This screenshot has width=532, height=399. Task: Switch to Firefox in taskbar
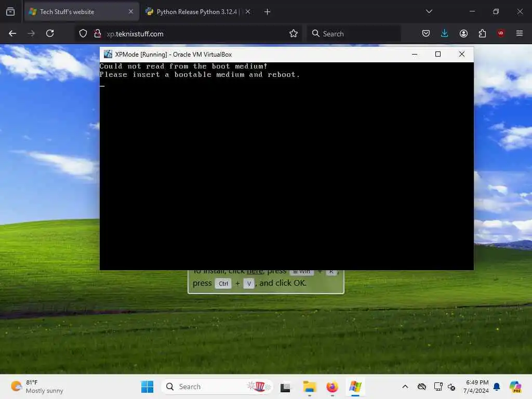pos(332,387)
